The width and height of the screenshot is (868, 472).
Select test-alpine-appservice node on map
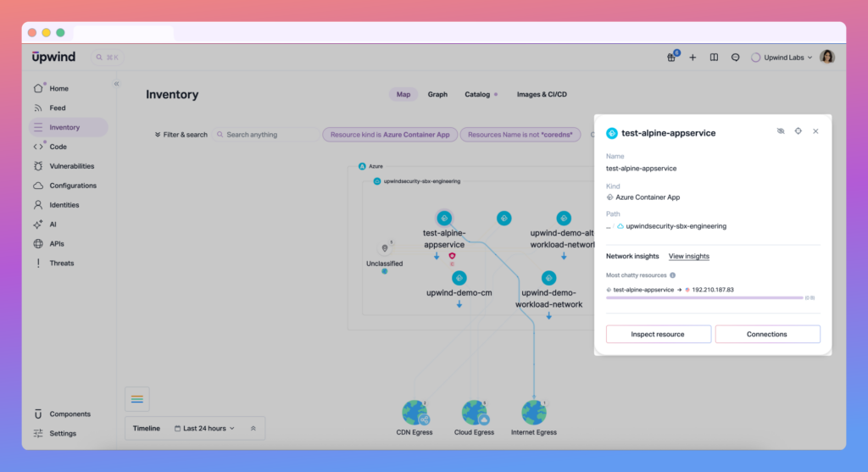(x=444, y=218)
